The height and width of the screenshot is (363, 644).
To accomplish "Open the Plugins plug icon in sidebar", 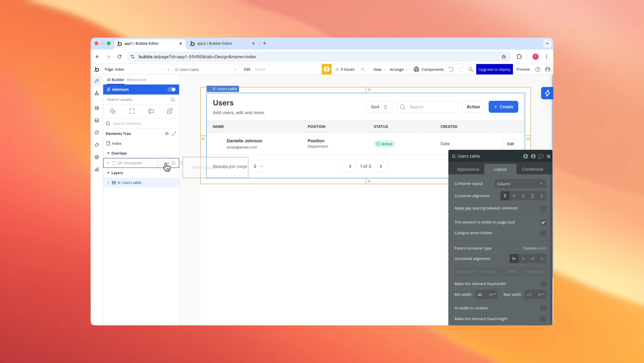I will [x=97, y=145].
